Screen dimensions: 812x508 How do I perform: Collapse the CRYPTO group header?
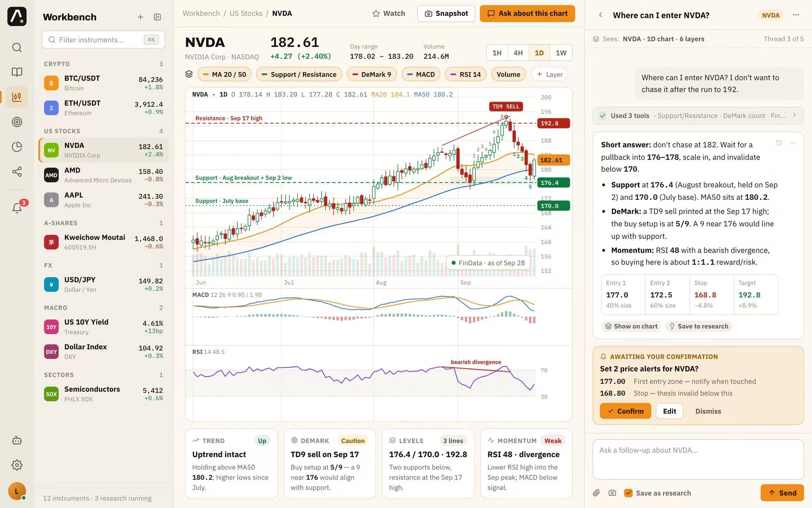pos(103,64)
